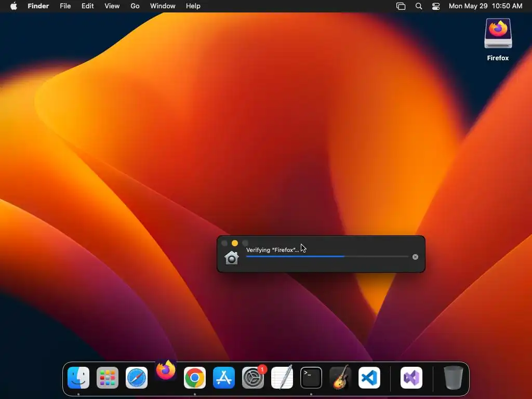Click the Verifying Firefox progress bar
The width and height of the screenshot is (532, 399).
(327, 257)
